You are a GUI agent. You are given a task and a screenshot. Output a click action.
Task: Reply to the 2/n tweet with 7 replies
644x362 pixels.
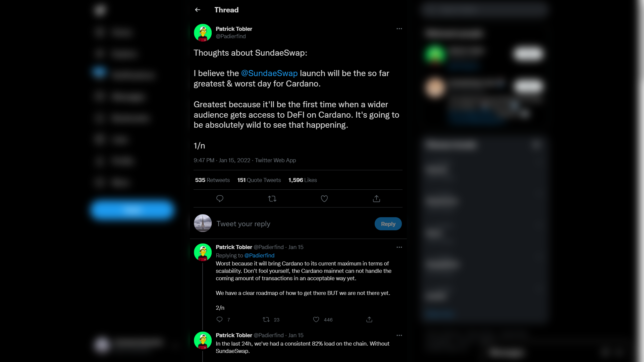(x=223, y=319)
